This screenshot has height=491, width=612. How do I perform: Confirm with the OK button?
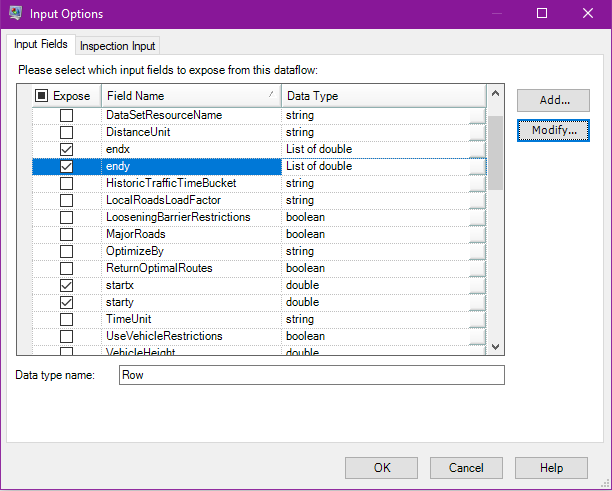pos(381,468)
